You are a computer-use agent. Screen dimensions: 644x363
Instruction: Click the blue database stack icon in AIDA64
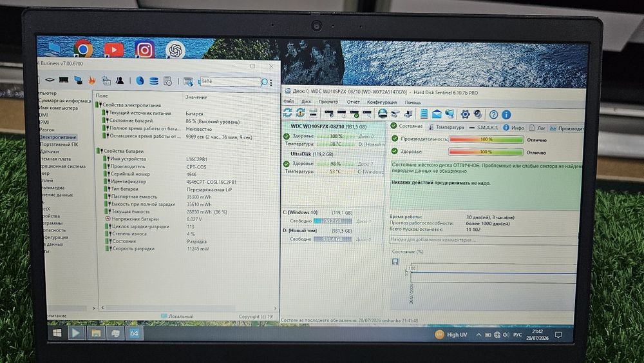click(154, 81)
